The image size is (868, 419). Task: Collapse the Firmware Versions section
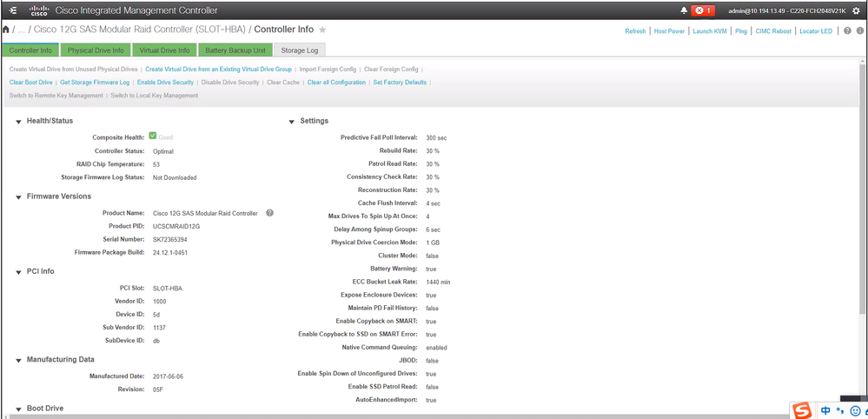[18, 196]
